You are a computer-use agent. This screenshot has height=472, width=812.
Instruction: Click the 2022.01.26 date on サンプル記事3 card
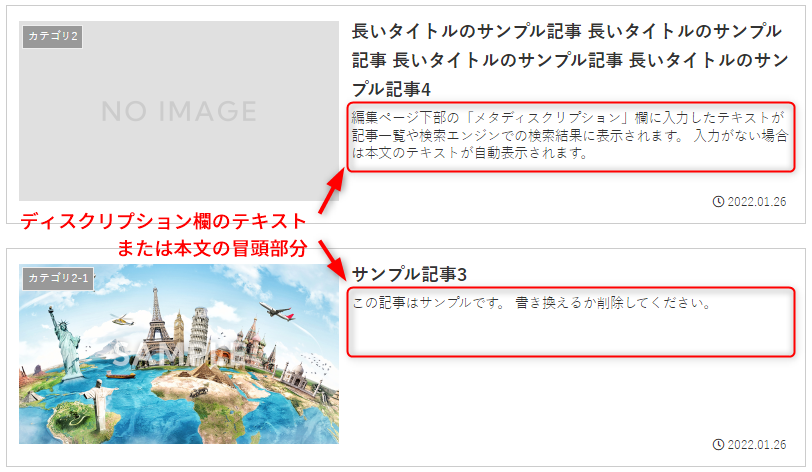(757, 445)
